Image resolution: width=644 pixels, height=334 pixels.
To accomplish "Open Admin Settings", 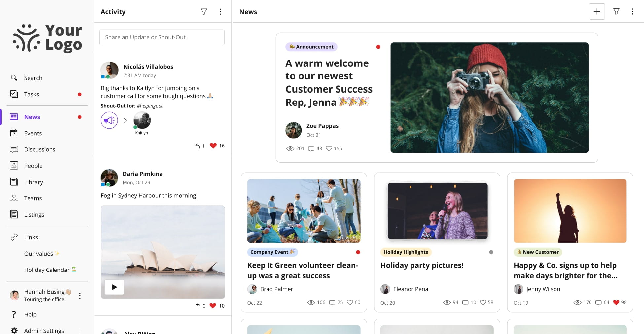I will 44,330.
